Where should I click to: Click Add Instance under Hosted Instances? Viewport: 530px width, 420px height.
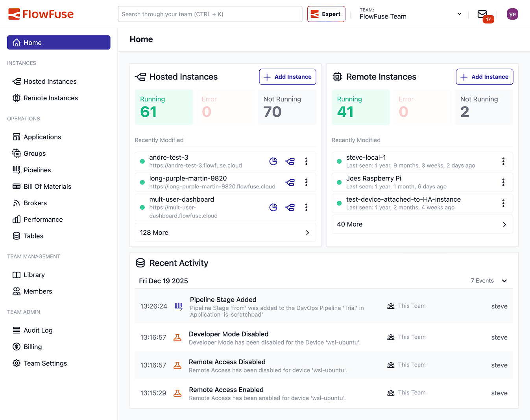coord(287,77)
